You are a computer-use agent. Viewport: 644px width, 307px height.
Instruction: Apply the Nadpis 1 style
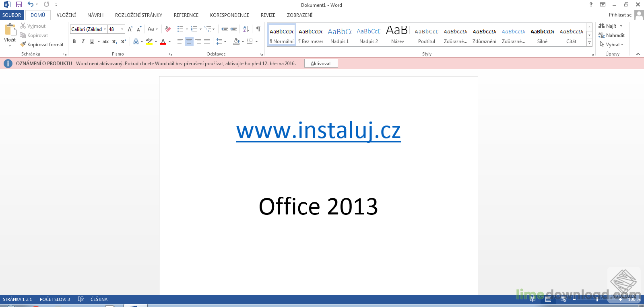(x=340, y=35)
